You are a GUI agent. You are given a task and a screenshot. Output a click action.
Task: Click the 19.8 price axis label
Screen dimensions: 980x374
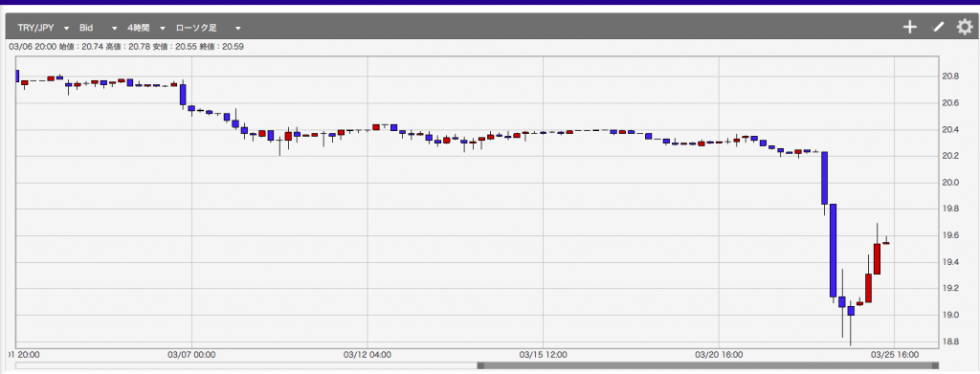pyautogui.click(x=950, y=209)
